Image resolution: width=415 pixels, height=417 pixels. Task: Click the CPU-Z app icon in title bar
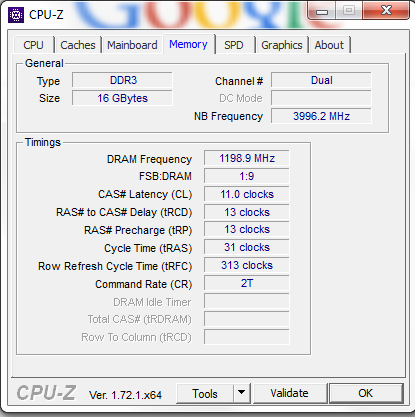[16, 15]
